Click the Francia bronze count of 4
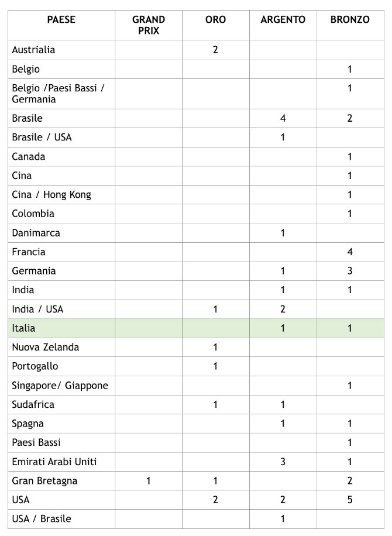Screen dimensions: 392x536 (350, 252)
